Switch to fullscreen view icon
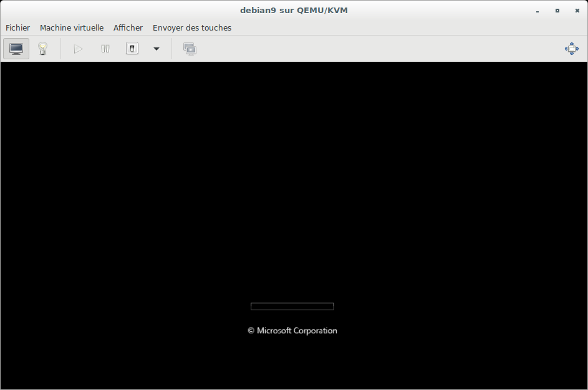588x390 pixels. [572, 49]
